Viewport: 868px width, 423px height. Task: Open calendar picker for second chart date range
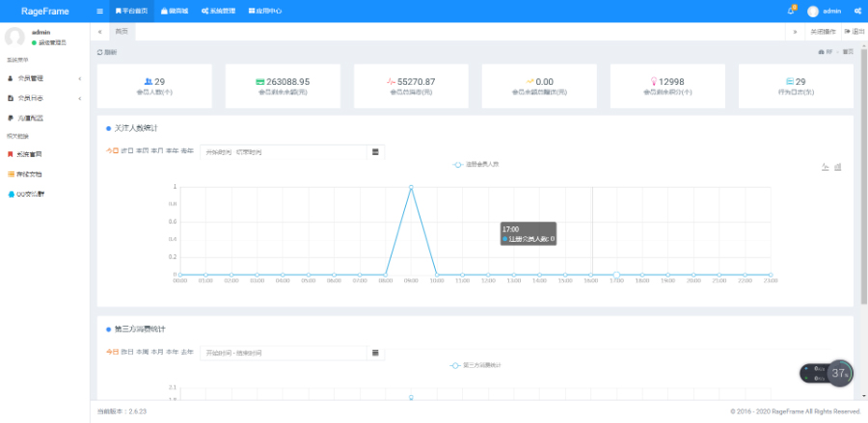tap(375, 353)
